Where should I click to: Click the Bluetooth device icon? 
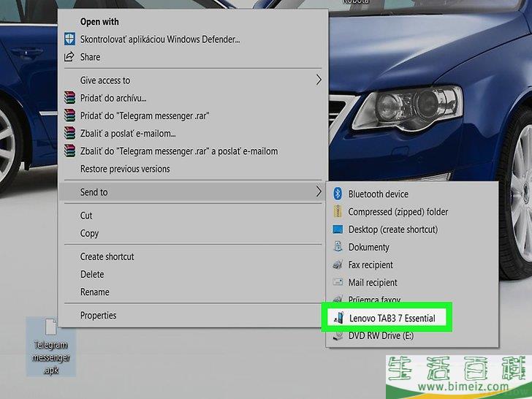click(338, 194)
